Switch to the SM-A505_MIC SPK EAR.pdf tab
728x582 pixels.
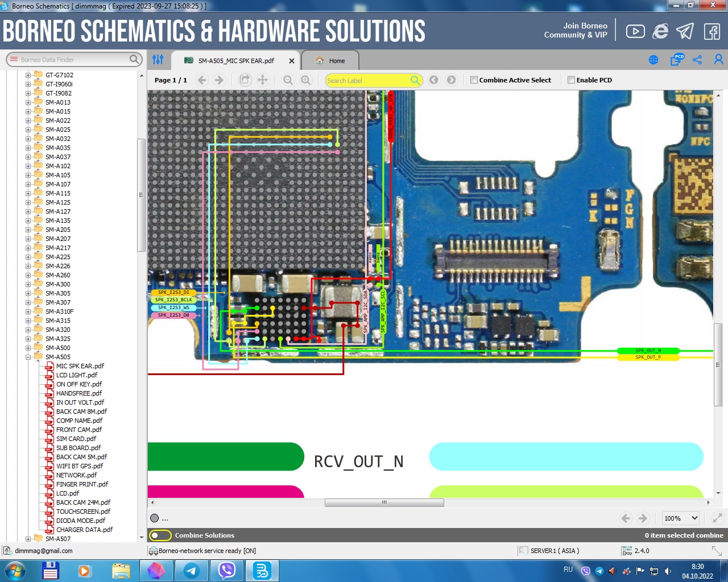[x=236, y=61]
